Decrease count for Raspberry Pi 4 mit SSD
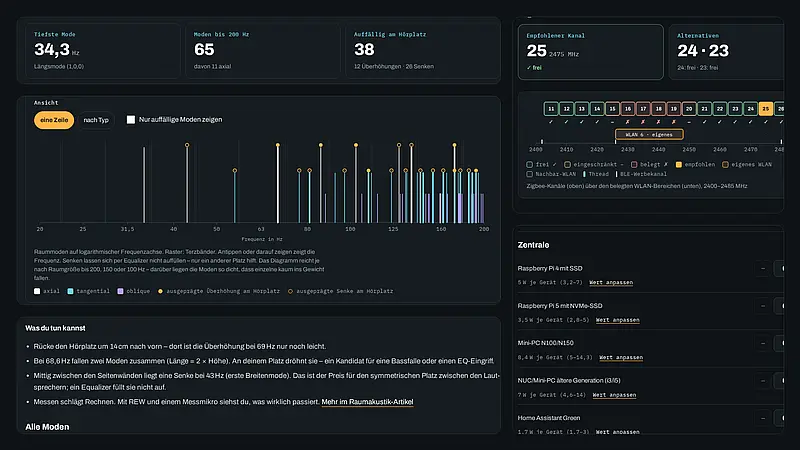 763,268
